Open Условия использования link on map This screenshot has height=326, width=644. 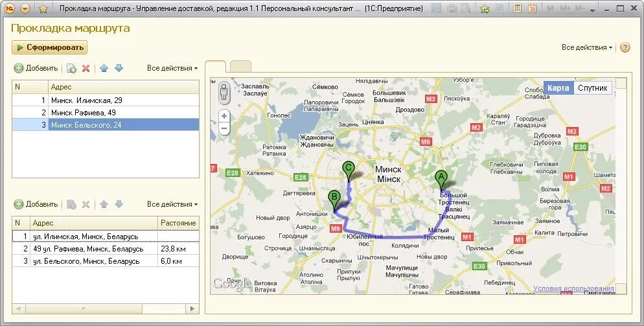pyautogui.click(x=573, y=288)
